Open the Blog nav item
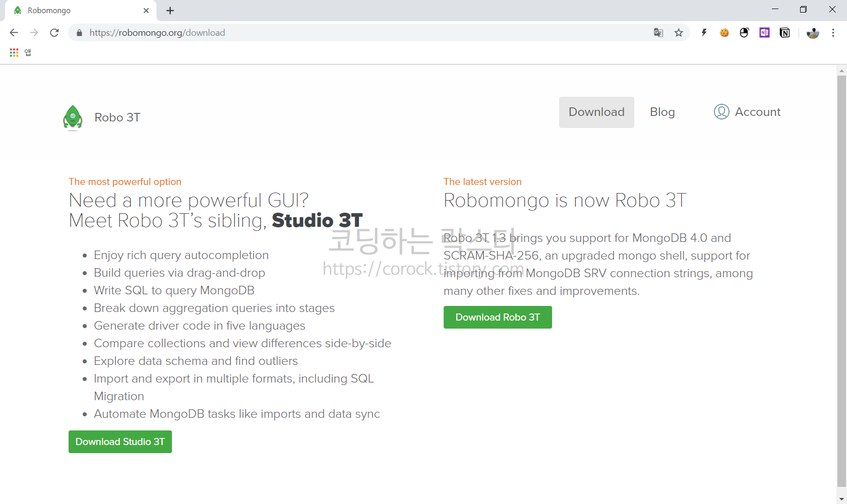The height and width of the screenshot is (504, 847). pyautogui.click(x=662, y=112)
